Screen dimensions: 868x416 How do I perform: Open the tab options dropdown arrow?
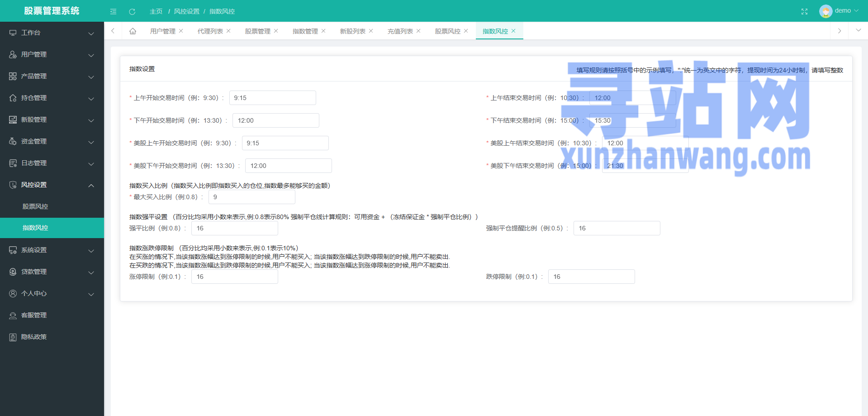click(x=858, y=30)
